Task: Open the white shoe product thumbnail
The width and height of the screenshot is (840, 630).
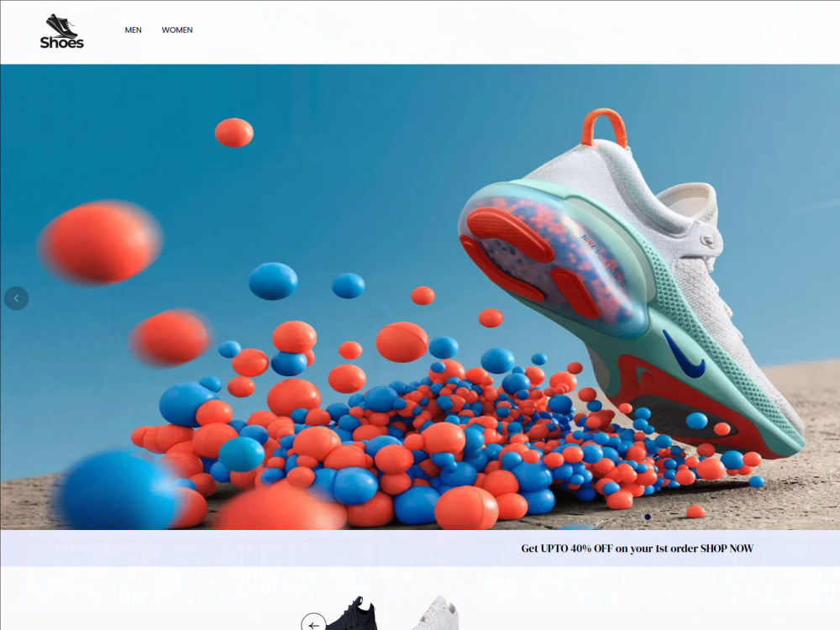Action: click(434, 613)
